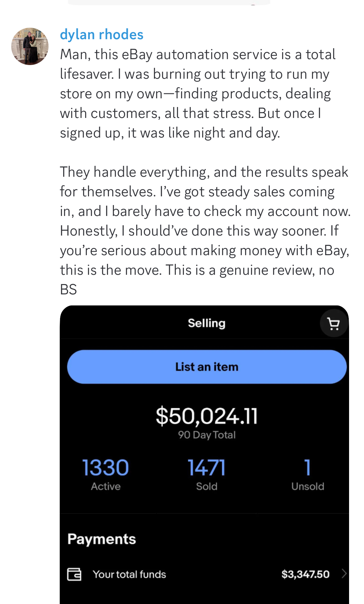
Task: Expand the total funds chevron arrow
Action: (344, 574)
